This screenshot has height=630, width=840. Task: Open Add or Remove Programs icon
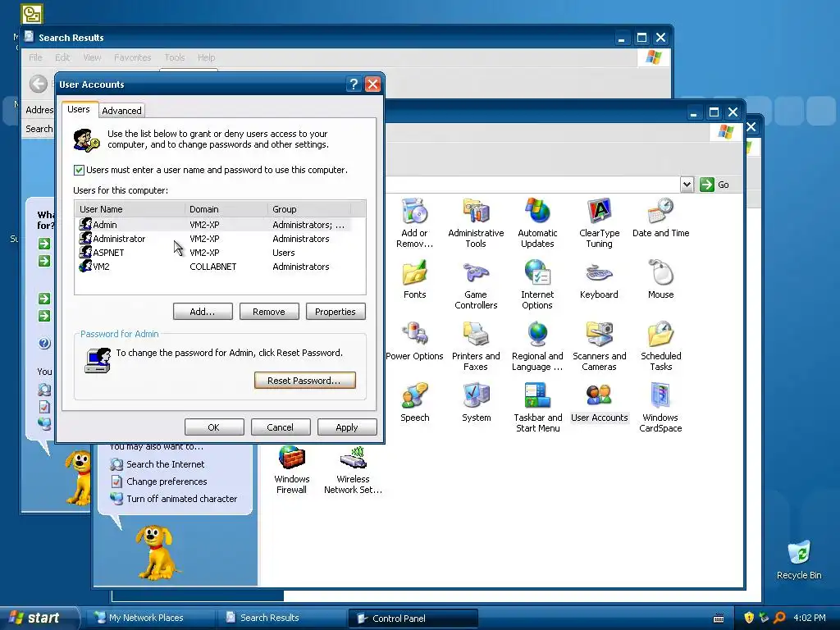(414, 222)
